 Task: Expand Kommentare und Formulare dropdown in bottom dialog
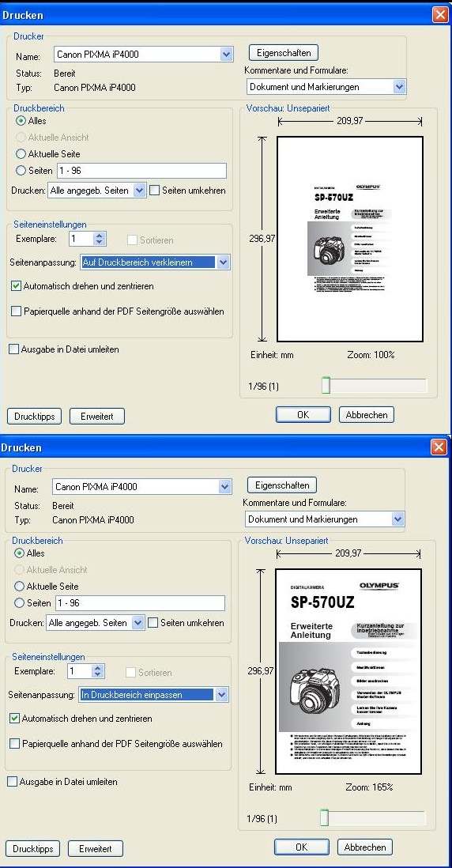coord(397,519)
